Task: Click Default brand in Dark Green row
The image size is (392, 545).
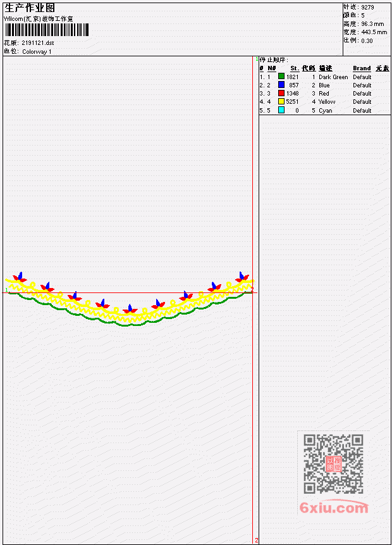Action: point(362,77)
